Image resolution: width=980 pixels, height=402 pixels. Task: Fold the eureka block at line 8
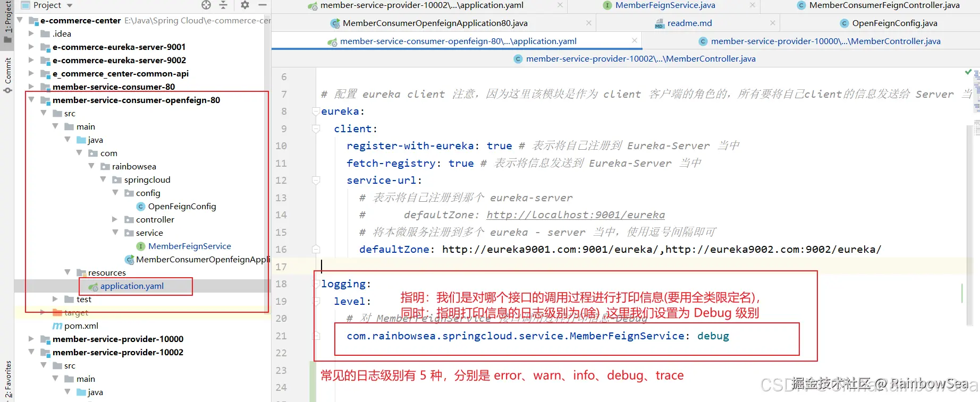click(x=316, y=112)
